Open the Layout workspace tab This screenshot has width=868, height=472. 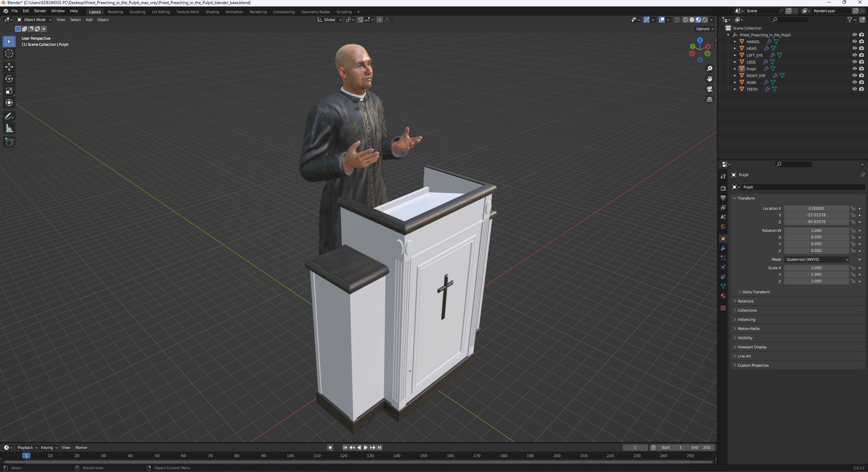click(x=95, y=12)
